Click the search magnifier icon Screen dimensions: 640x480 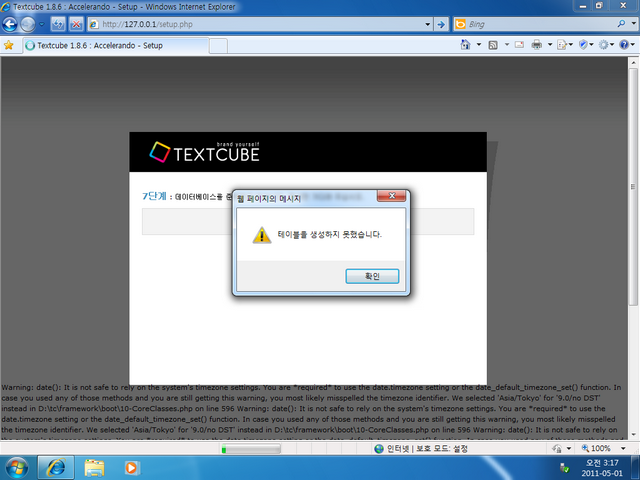click(x=621, y=24)
